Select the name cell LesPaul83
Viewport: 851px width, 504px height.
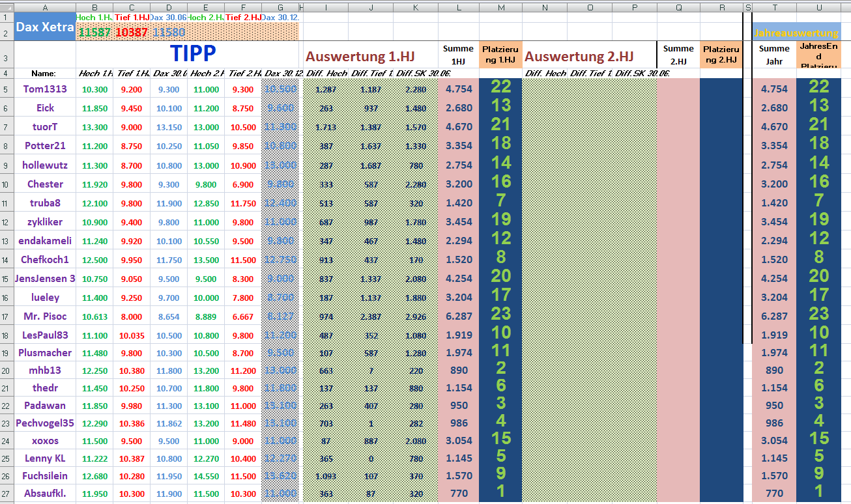click(x=45, y=335)
